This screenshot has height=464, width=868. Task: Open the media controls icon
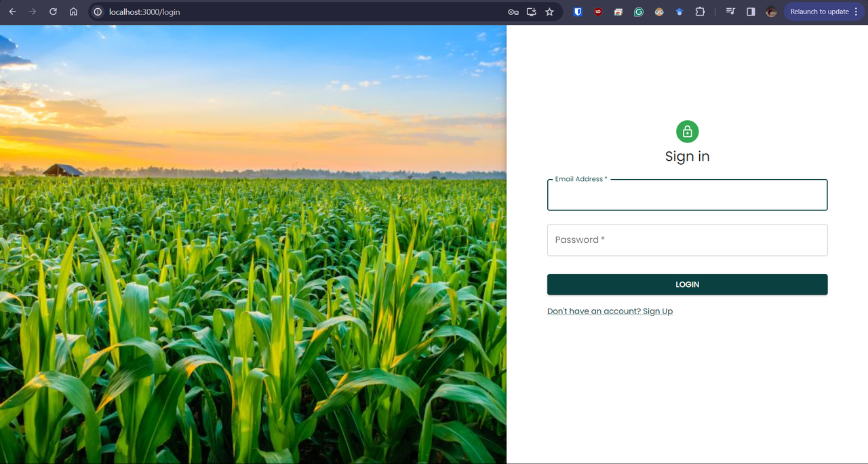pyautogui.click(x=730, y=12)
